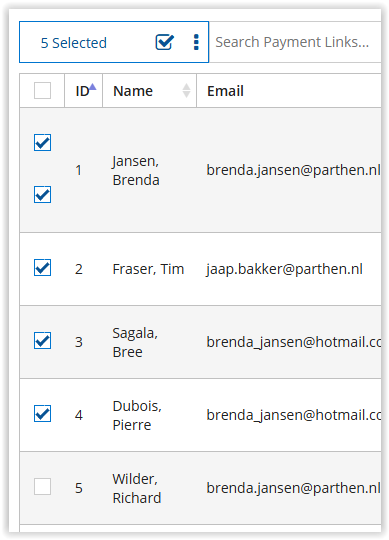The height and width of the screenshot is (540, 389).
Task: Open email jaap.bakker@parthen.nl
Action: point(284,269)
